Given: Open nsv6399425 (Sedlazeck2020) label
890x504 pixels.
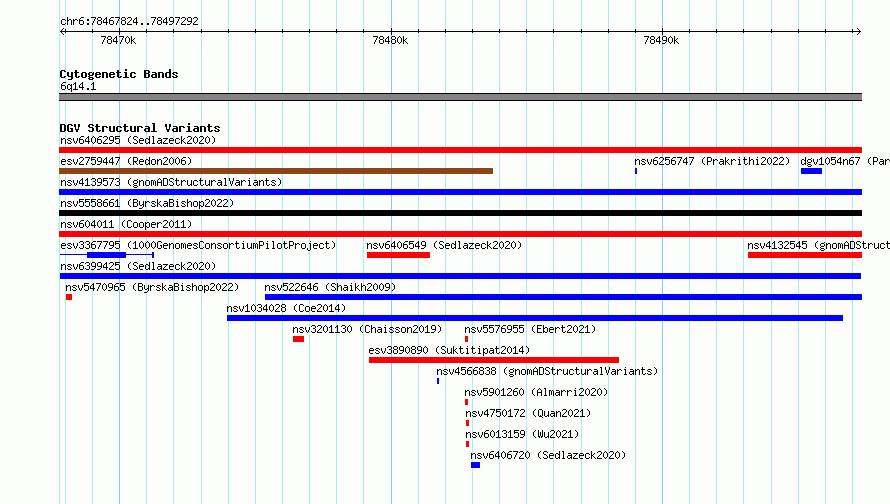Looking at the screenshot, I should point(138,266).
